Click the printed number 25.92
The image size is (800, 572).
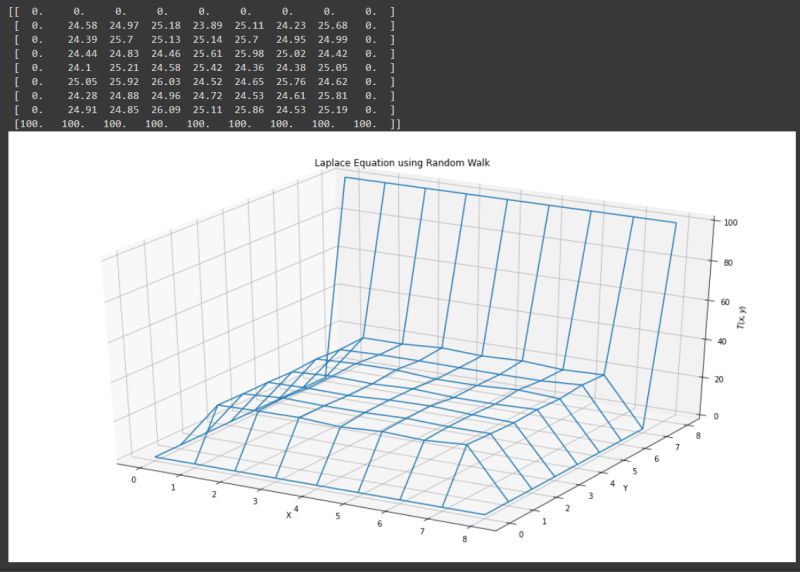[x=124, y=82]
